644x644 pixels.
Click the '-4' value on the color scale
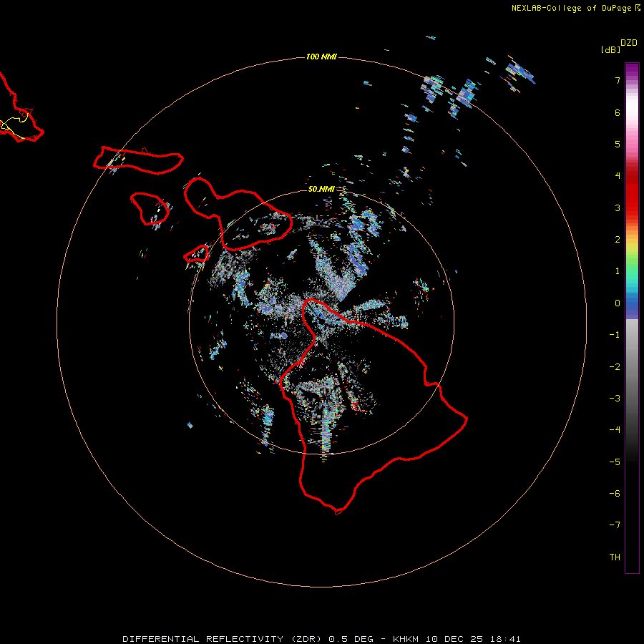[615, 430]
